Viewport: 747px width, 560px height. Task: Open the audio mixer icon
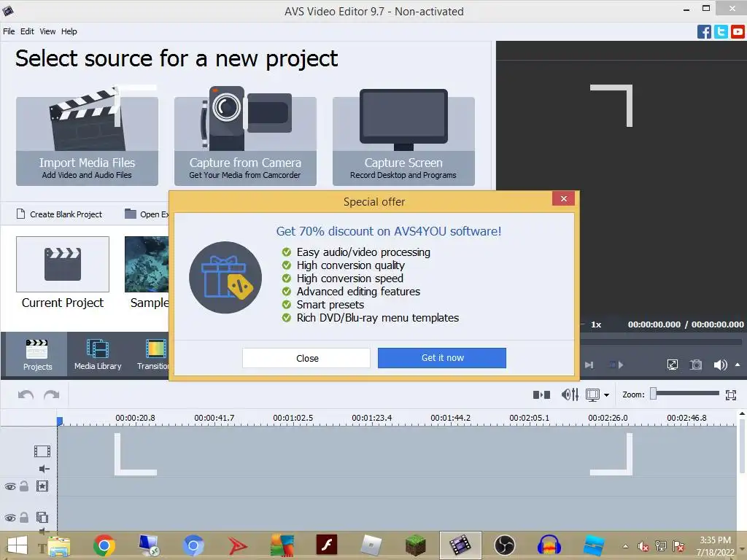tap(570, 394)
